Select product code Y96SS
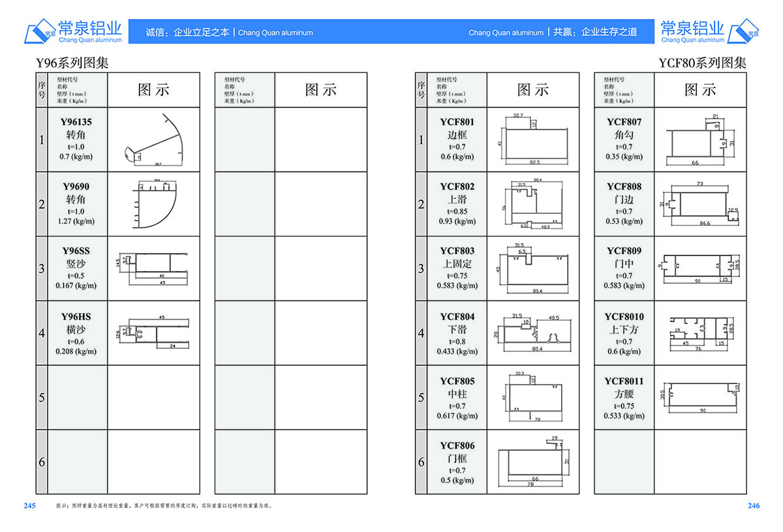The height and width of the screenshot is (532, 783). tap(76, 251)
